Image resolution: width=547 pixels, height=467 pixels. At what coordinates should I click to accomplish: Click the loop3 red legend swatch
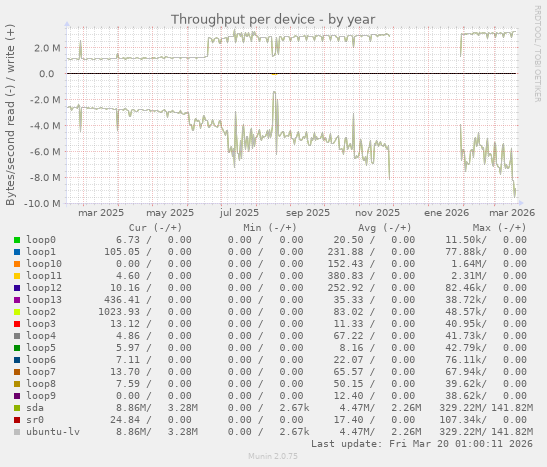17,324
